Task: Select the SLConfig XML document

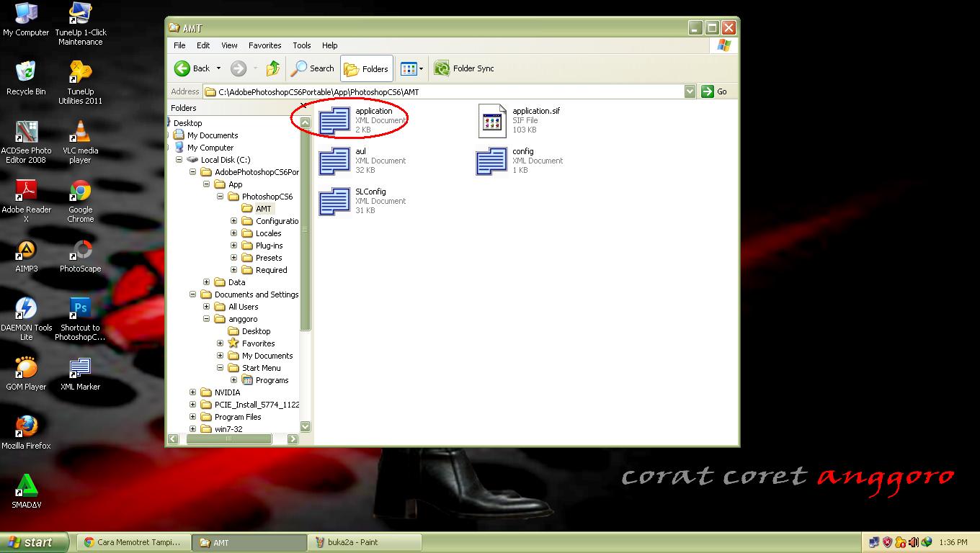Action: [334, 201]
